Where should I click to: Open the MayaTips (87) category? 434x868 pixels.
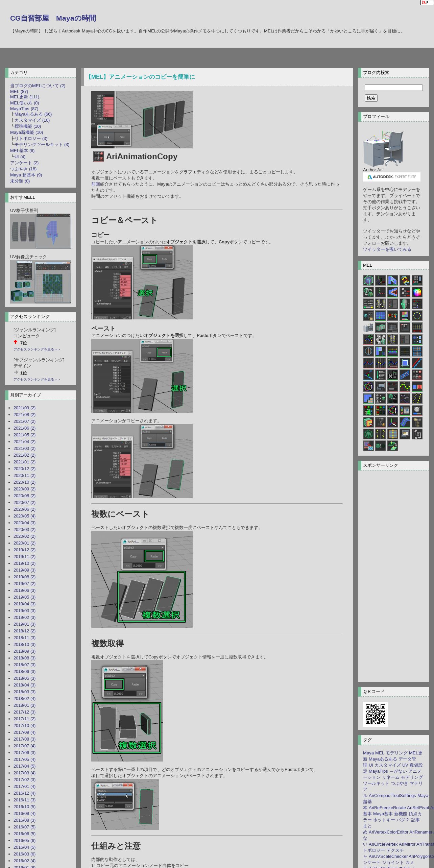(x=24, y=109)
